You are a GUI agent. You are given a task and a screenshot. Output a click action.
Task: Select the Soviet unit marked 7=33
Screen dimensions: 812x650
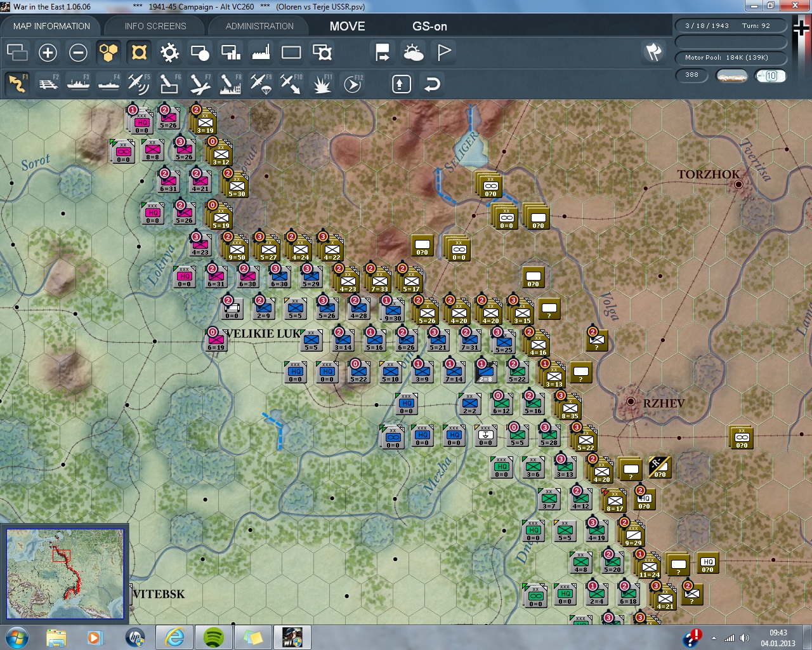coord(379,280)
